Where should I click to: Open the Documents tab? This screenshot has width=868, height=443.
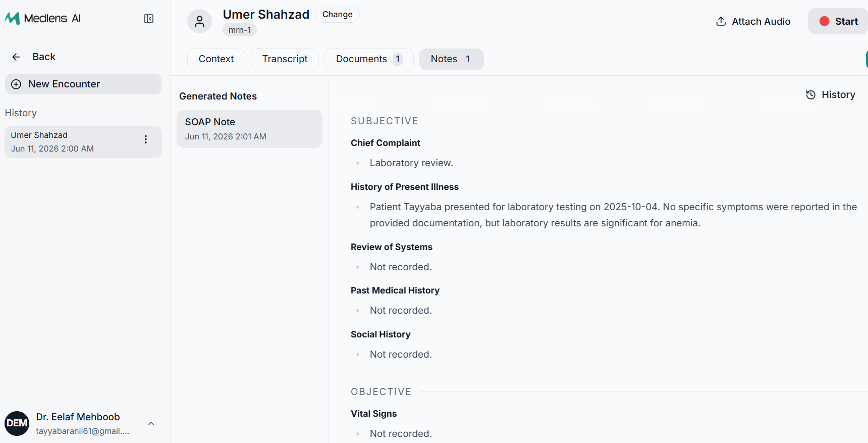[369, 59]
